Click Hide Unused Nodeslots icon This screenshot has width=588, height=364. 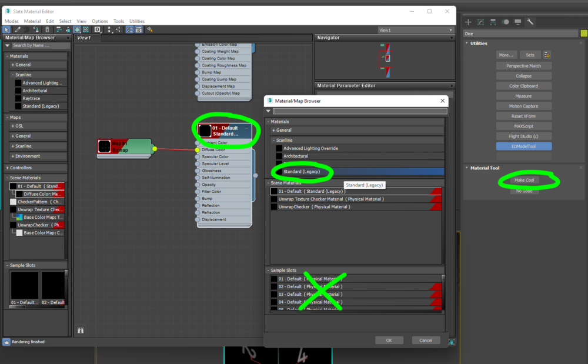[68, 29]
